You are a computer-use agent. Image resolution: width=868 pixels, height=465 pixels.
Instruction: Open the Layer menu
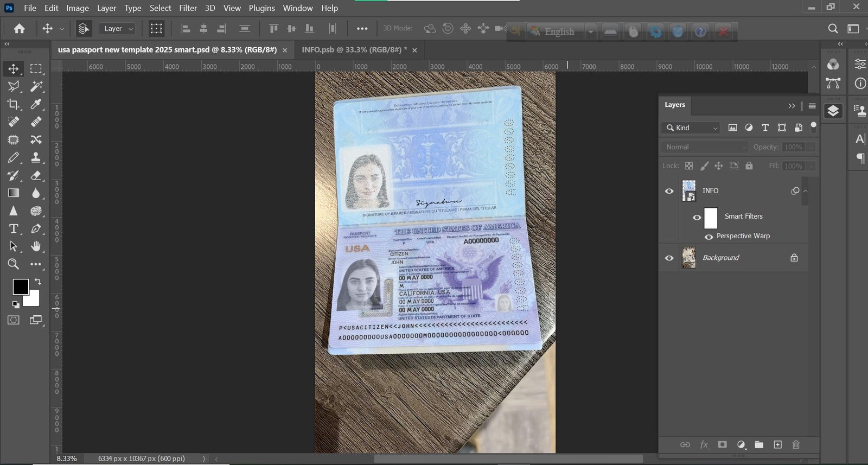click(x=106, y=8)
